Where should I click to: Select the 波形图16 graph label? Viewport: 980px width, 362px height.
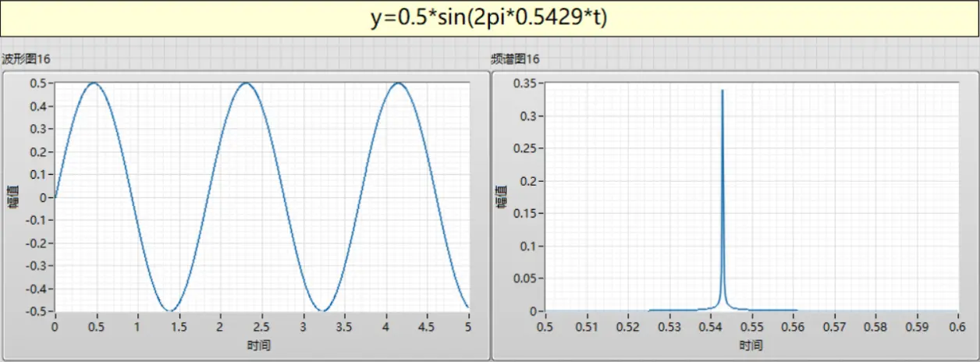pos(26,59)
